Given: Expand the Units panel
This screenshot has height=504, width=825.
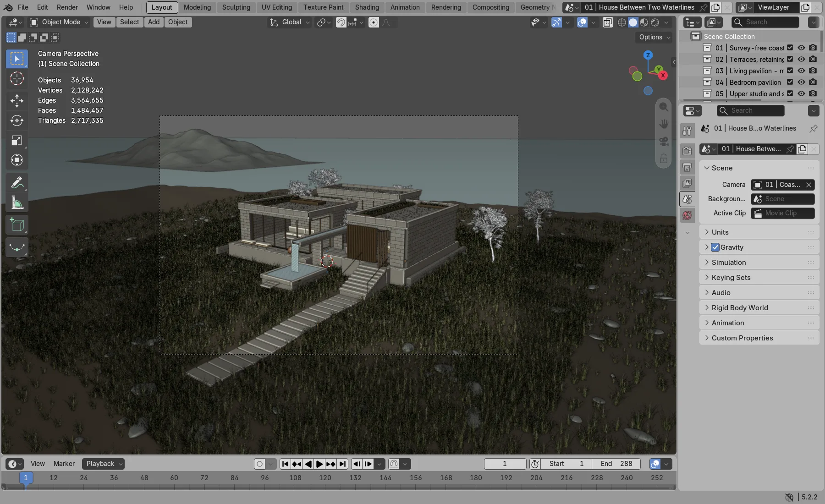Looking at the screenshot, I should click(759, 232).
